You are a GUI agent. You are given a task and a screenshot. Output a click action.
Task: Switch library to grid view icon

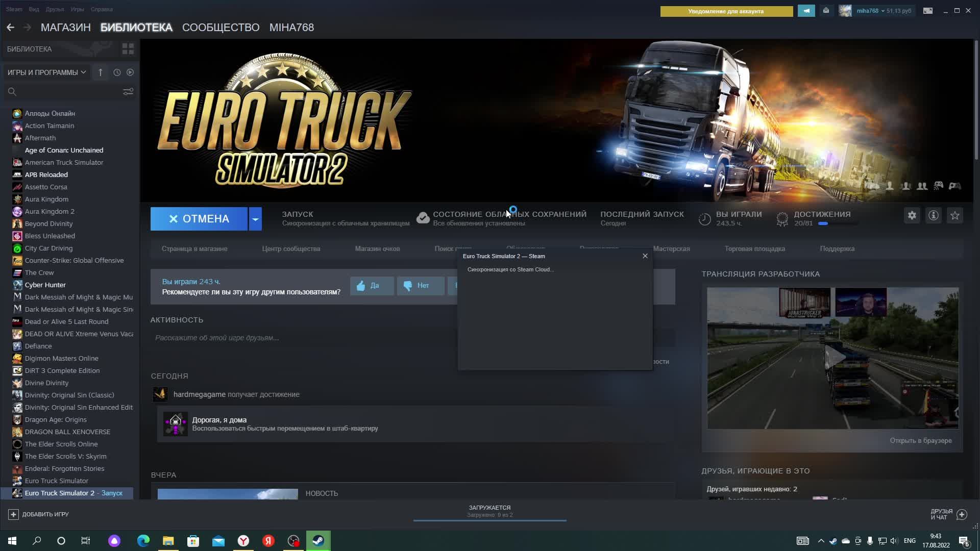tap(128, 49)
